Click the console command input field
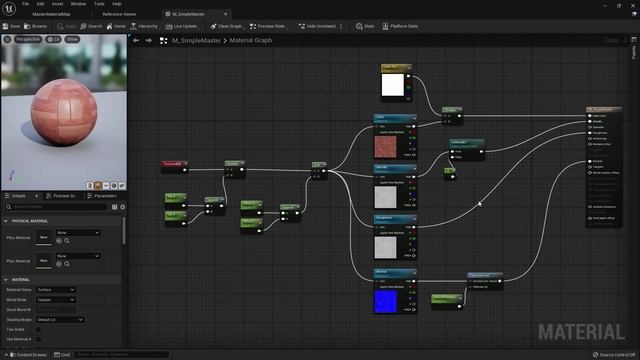Viewport: 640px width, 360px height. pos(122,355)
